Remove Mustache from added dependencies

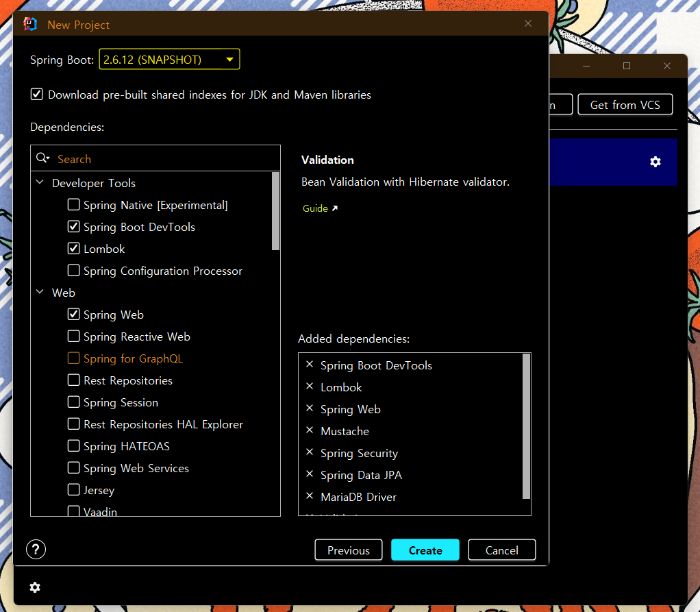point(310,430)
